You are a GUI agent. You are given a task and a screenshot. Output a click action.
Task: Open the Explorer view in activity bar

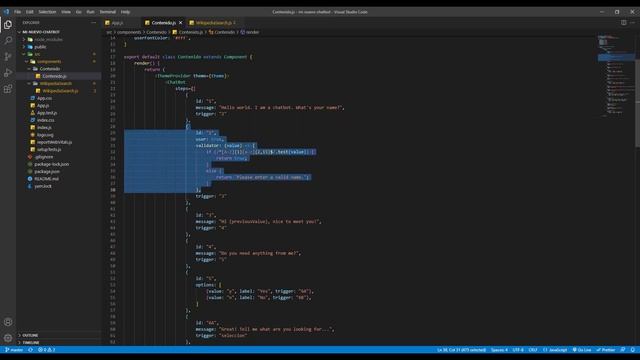pyautogui.click(x=8, y=24)
